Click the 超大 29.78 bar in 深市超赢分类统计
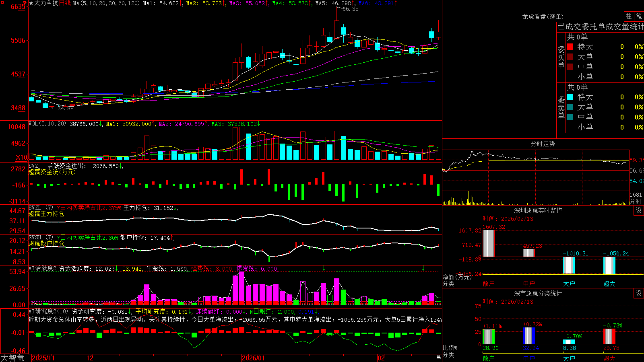 pos(609,336)
